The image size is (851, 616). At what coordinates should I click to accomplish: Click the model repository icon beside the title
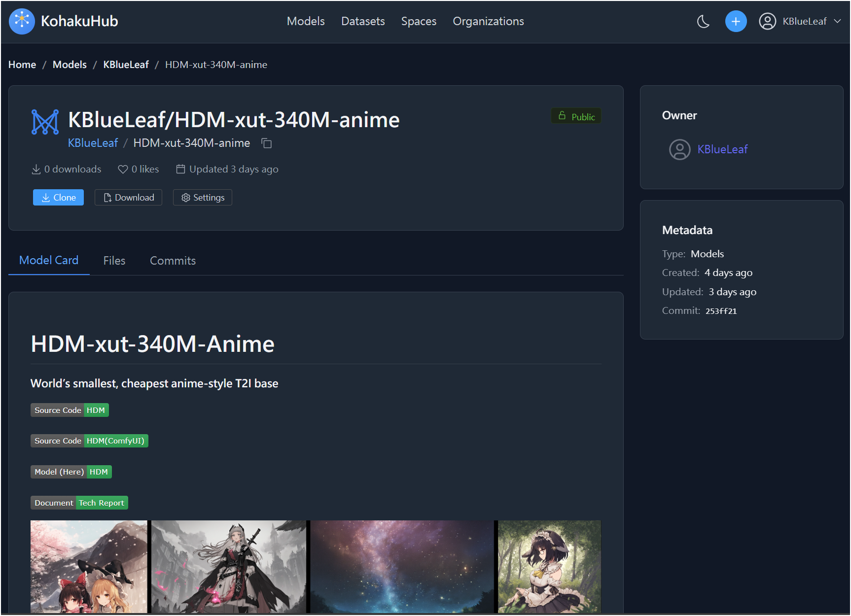tap(45, 122)
